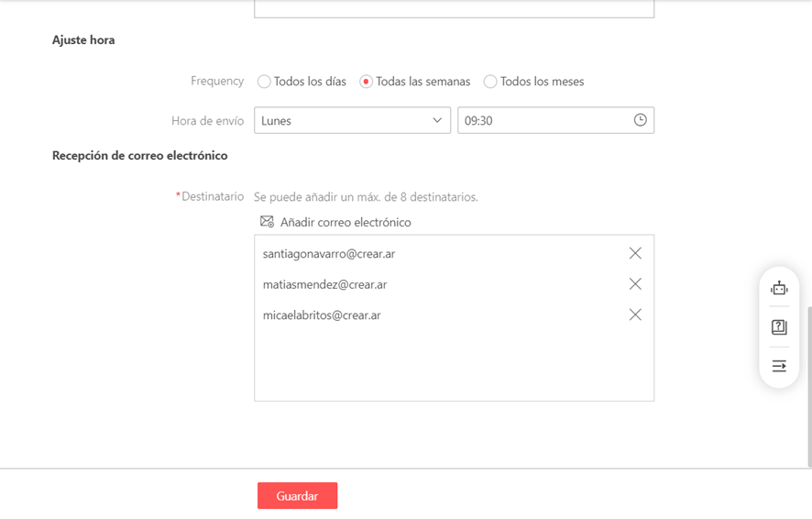Image resolution: width=812 pixels, height=519 pixels.
Task: Click the envelope add-email icon
Action: tap(267, 222)
